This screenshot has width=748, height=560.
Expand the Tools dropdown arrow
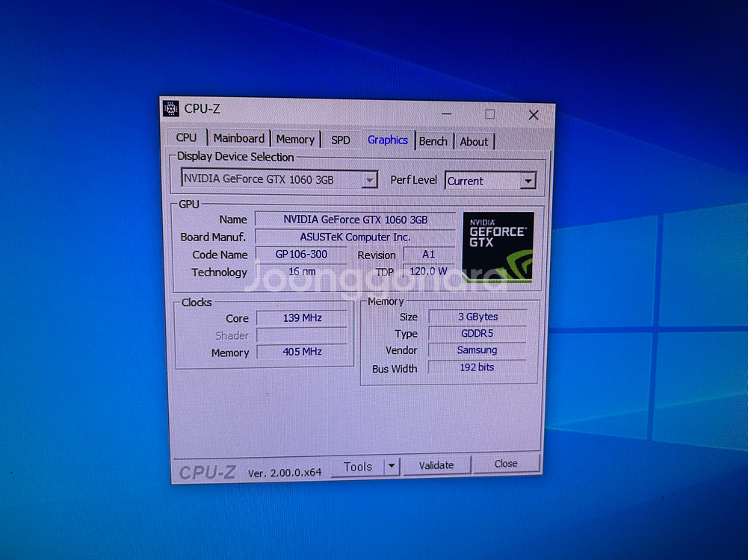click(392, 467)
